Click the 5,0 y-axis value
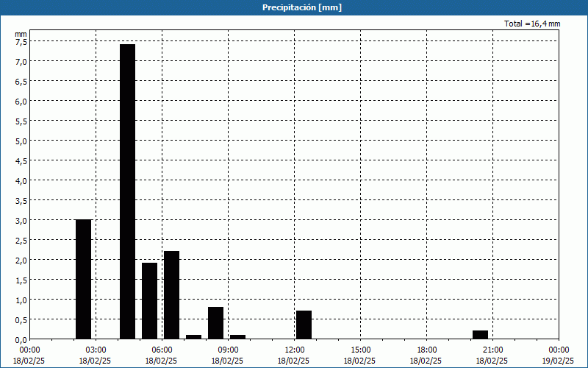The height and width of the screenshot is (368, 588). click(x=21, y=141)
